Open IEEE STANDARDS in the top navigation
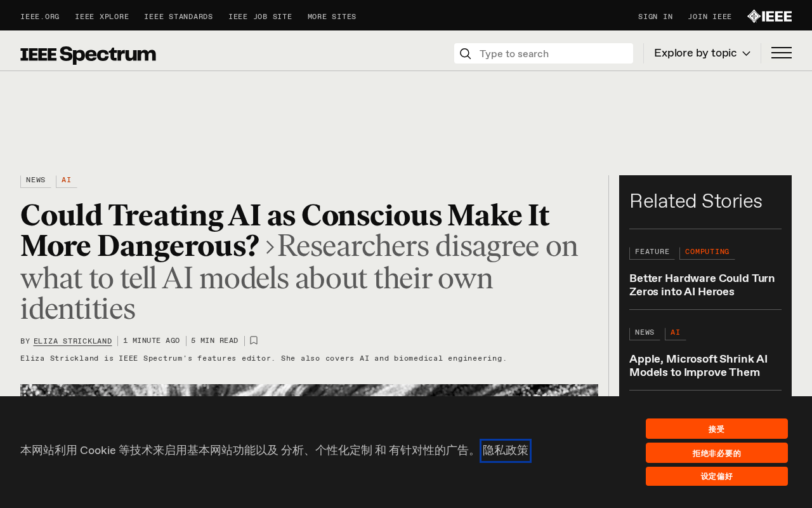 coord(178,17)
